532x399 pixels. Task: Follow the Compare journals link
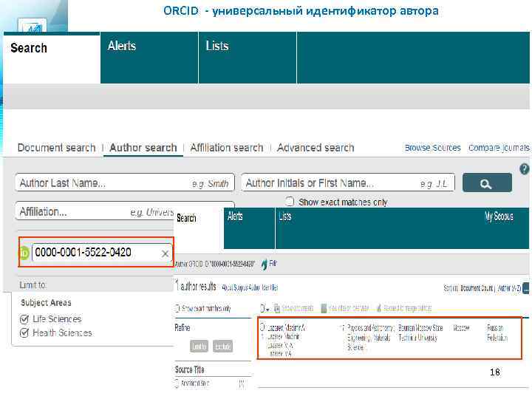(499, 148)
